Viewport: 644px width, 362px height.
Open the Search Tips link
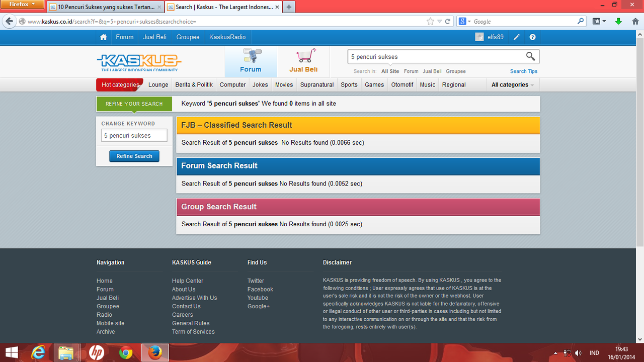point(524,71)
